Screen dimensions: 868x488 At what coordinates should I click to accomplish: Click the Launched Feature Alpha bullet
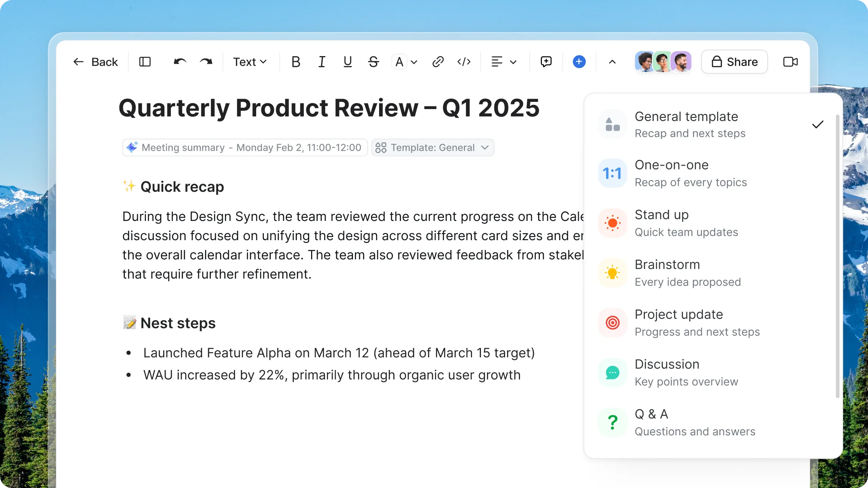[339, 353]
